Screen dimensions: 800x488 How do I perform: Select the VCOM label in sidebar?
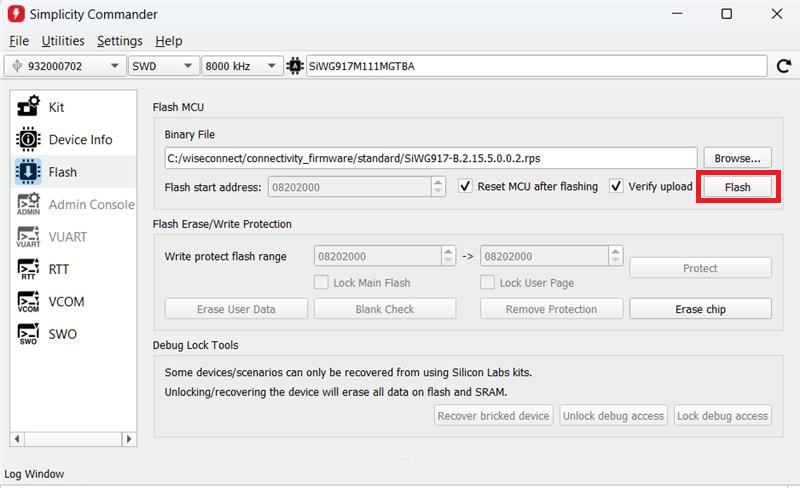click(x=66, y=302)
